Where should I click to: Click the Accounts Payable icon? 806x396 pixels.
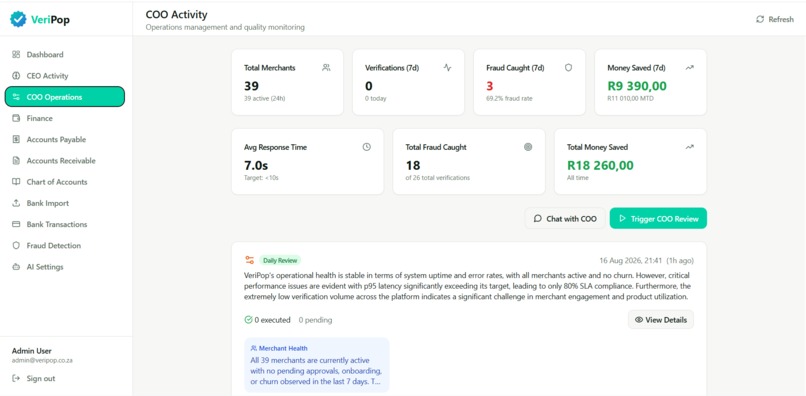click(16, 139)
